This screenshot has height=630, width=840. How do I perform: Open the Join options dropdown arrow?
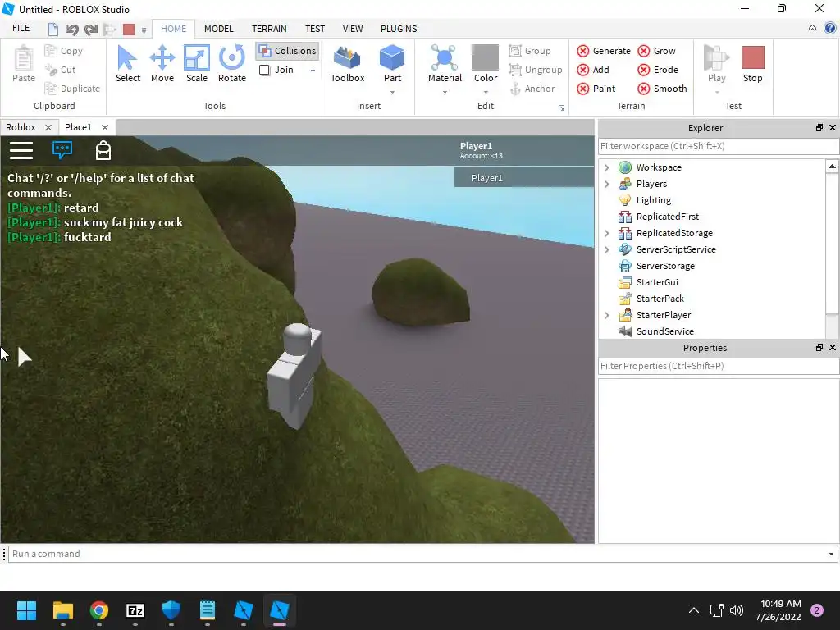coord(313,71)
